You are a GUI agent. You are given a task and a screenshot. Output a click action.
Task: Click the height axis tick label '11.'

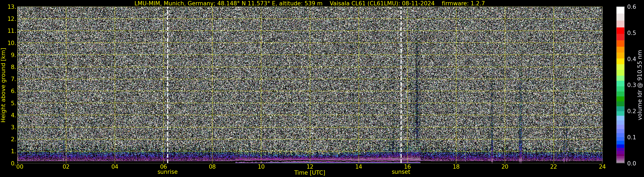tap(12, 31)
